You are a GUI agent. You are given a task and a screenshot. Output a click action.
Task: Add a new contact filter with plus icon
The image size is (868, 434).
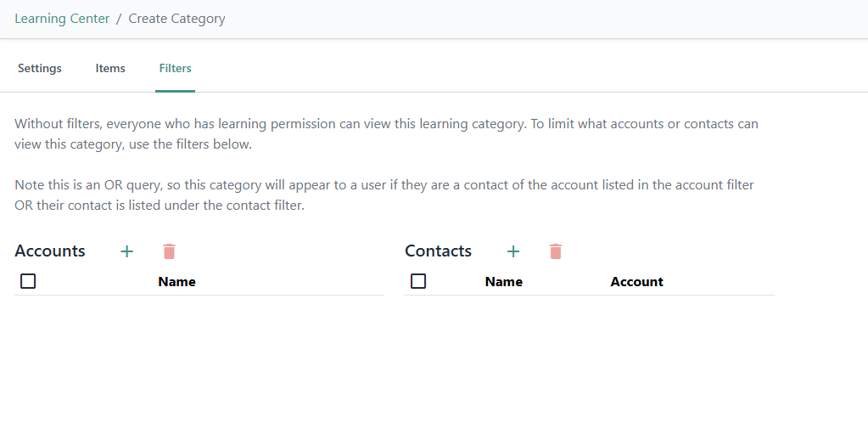(513, 251)
